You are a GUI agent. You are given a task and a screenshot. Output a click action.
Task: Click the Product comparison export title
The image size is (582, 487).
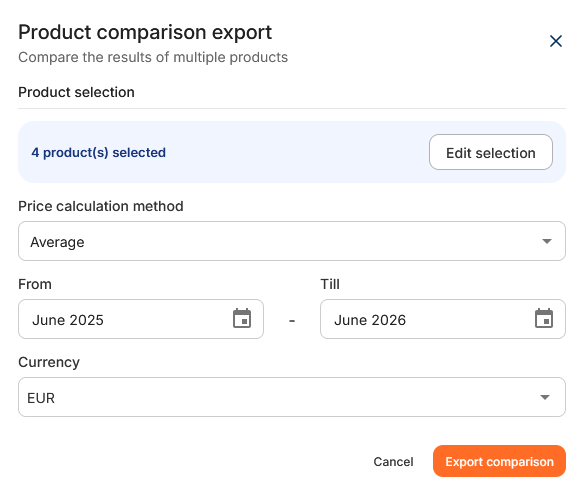[x=145, y=32]
